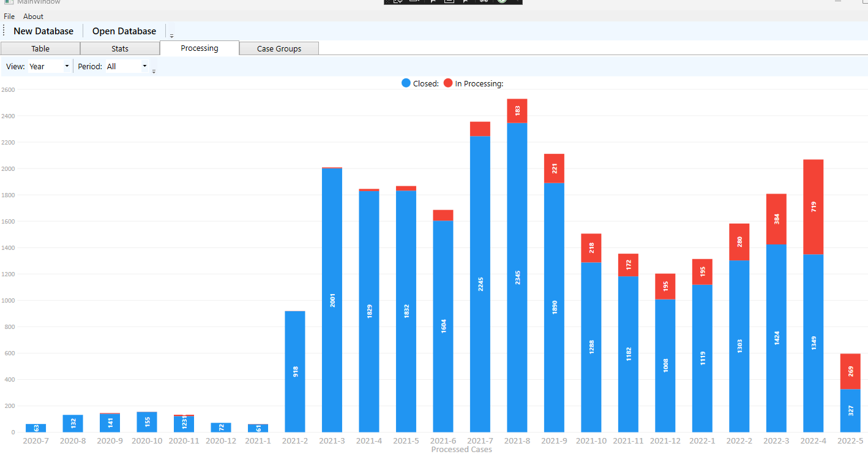Select the Processing tab

[x=200, y=48]
